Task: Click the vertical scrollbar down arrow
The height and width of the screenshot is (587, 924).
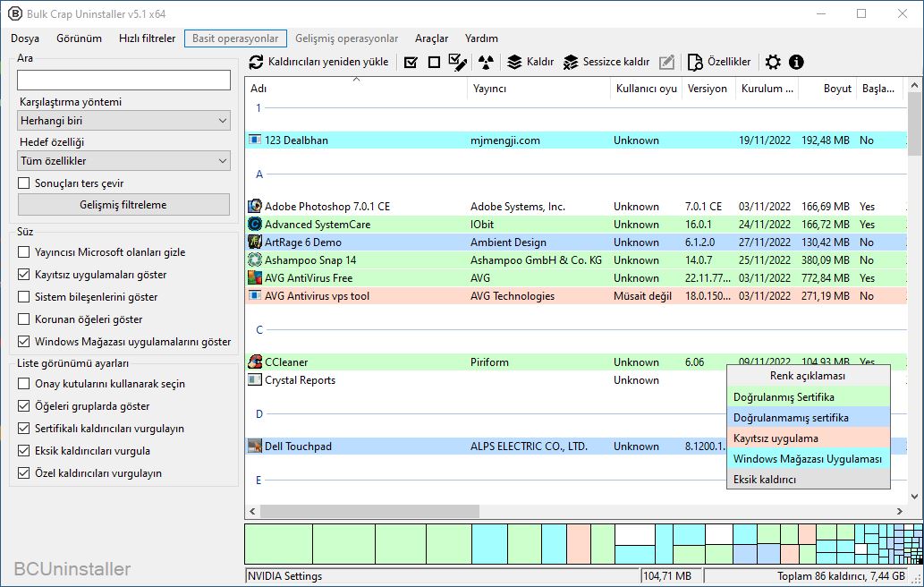Action: pyautogui.click(x=914, y=497)
